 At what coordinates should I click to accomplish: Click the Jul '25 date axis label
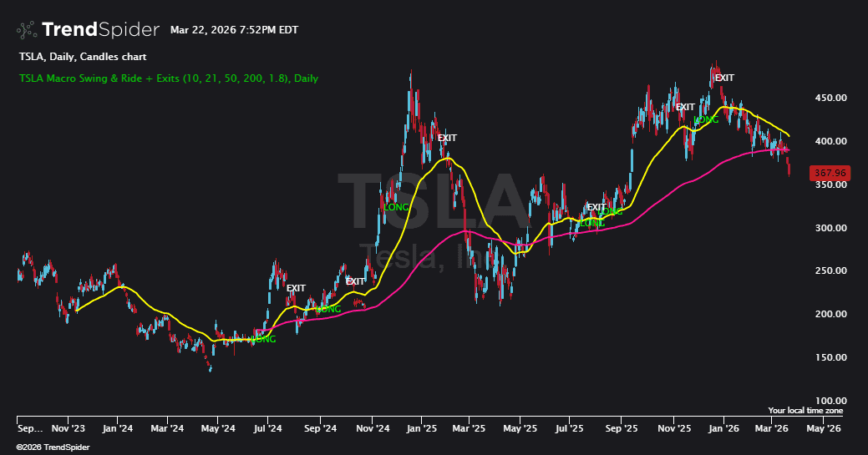pyautogui.click(x=569, y=428)
